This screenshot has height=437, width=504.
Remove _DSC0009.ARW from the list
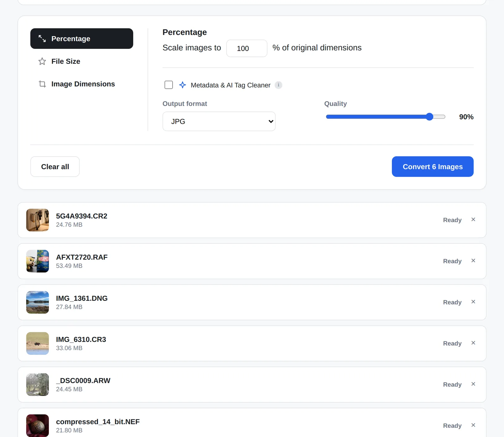[x=473, y=384]
